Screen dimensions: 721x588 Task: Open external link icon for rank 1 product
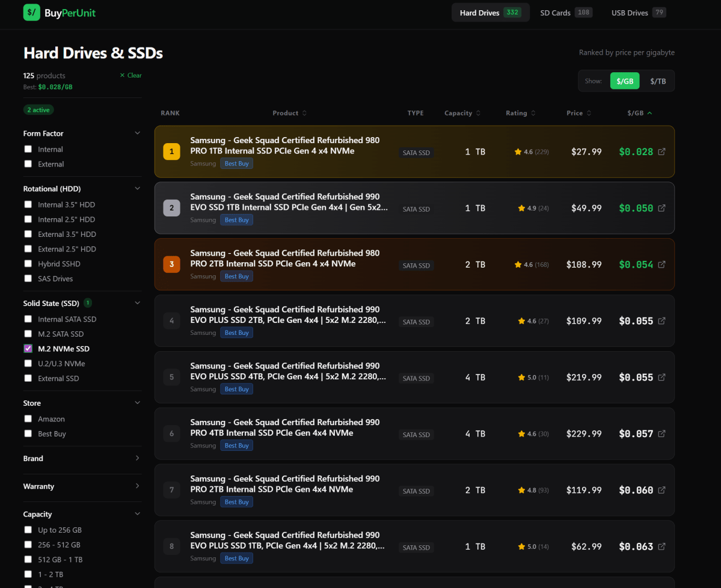(661, 152)
